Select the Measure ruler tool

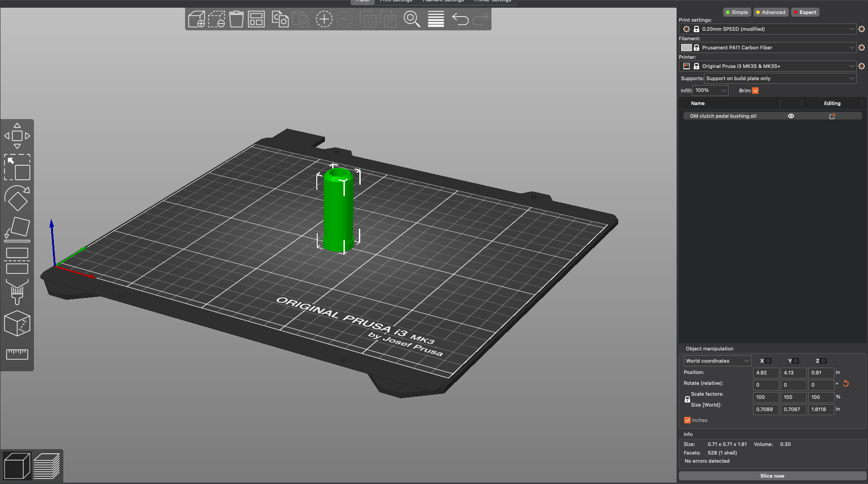click(x=17, y=354)
